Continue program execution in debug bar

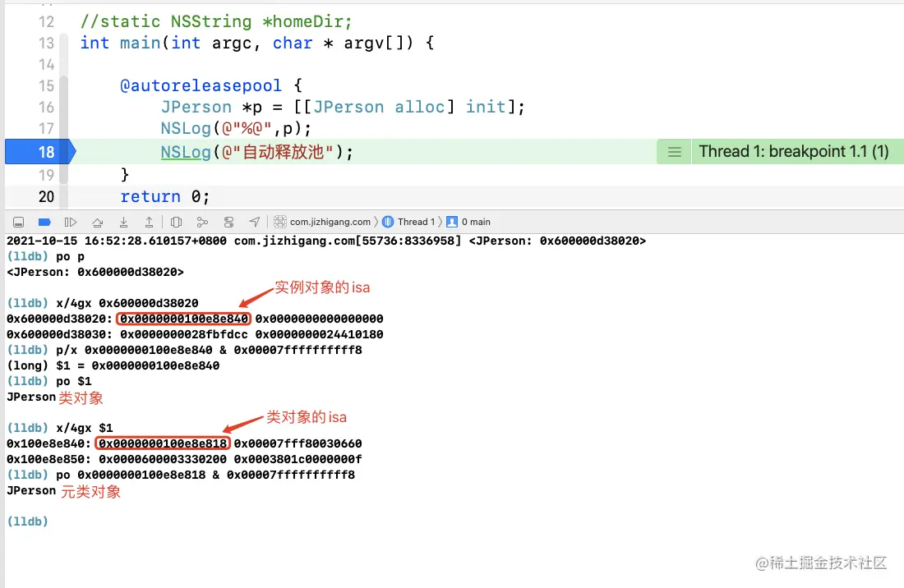click(x=71, y=222)
